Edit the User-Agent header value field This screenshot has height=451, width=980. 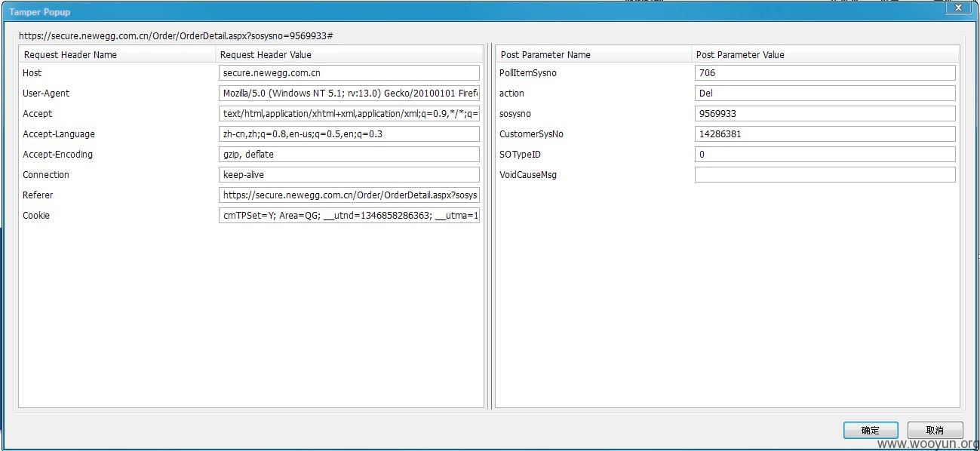(349, 94)
